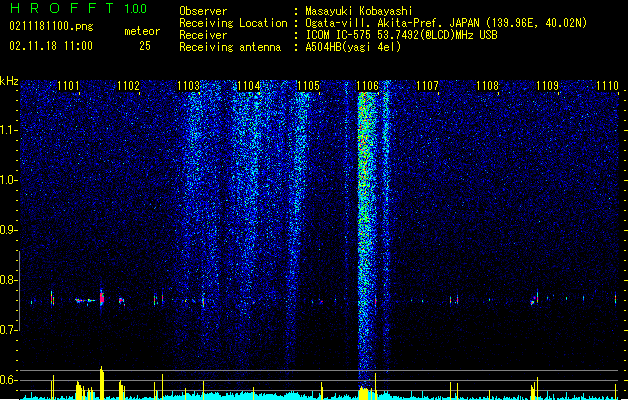
Task: Click the Receiver label
Action: (203, 35)
